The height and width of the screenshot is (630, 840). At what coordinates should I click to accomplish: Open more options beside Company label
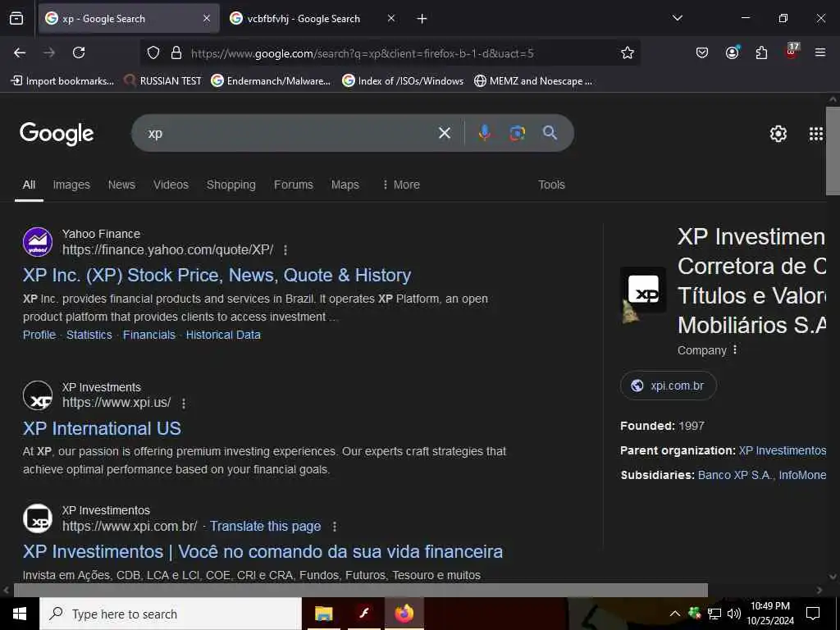pyautogui.click(x=735, y=349)
